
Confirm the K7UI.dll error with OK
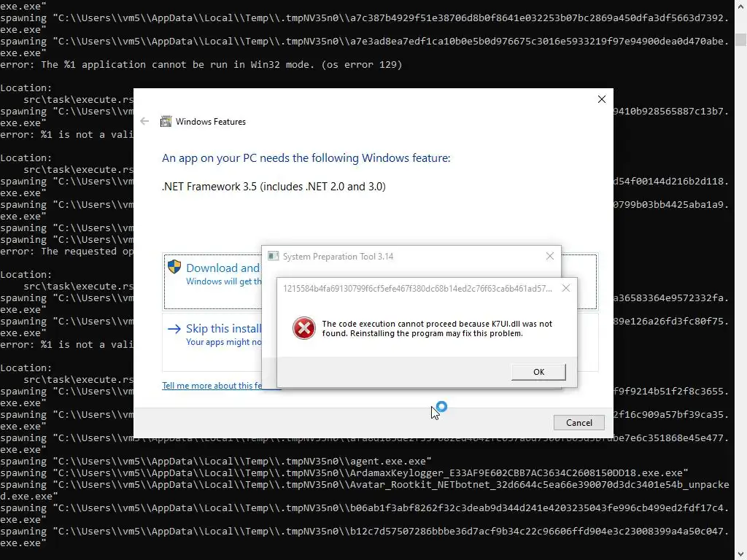(539, 372)
